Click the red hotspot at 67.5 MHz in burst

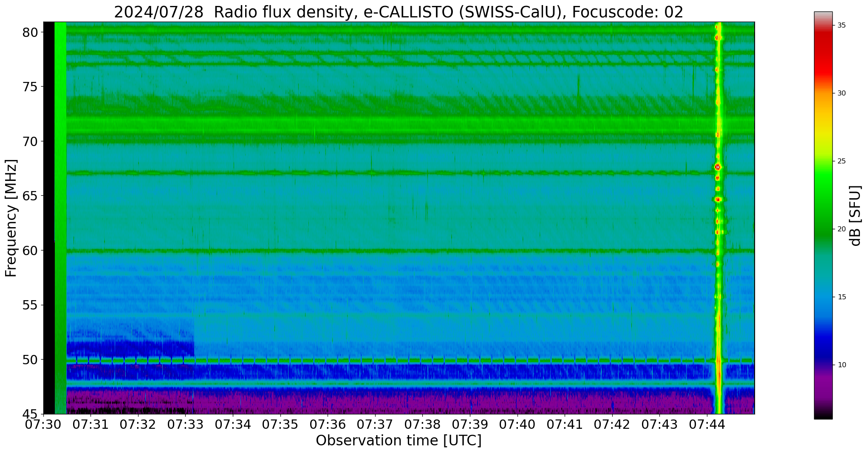[718, 167]
